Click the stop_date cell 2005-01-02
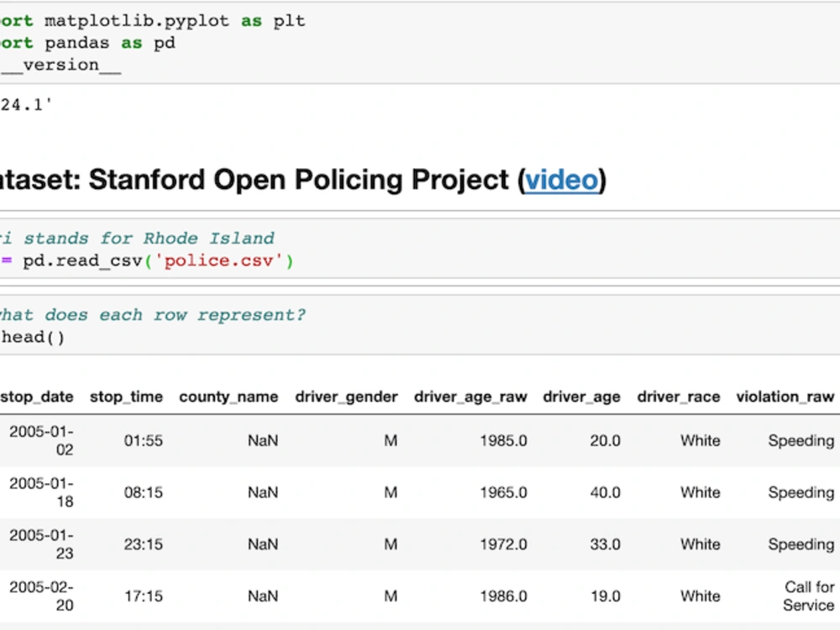 pos(41,440)
